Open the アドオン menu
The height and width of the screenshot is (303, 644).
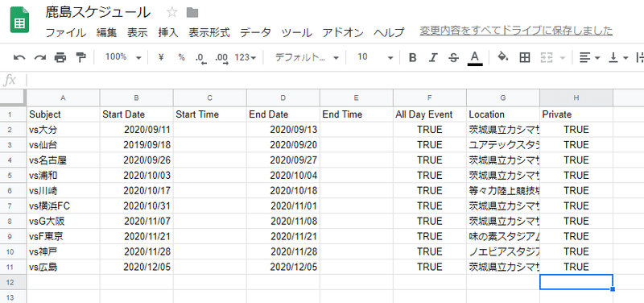(x=343, y=32)
